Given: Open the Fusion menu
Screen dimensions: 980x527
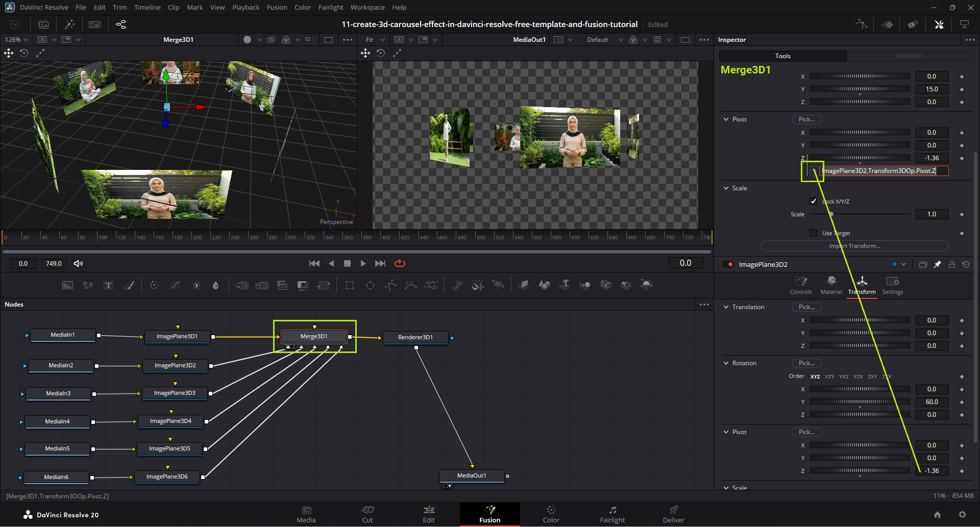Looking at the screenshot, I should pos(277,7).
